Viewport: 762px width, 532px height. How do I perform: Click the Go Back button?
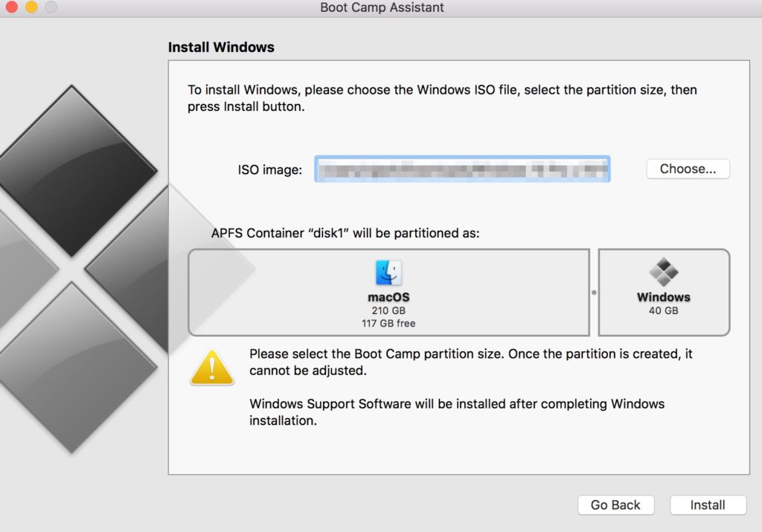tap(615, 504)
